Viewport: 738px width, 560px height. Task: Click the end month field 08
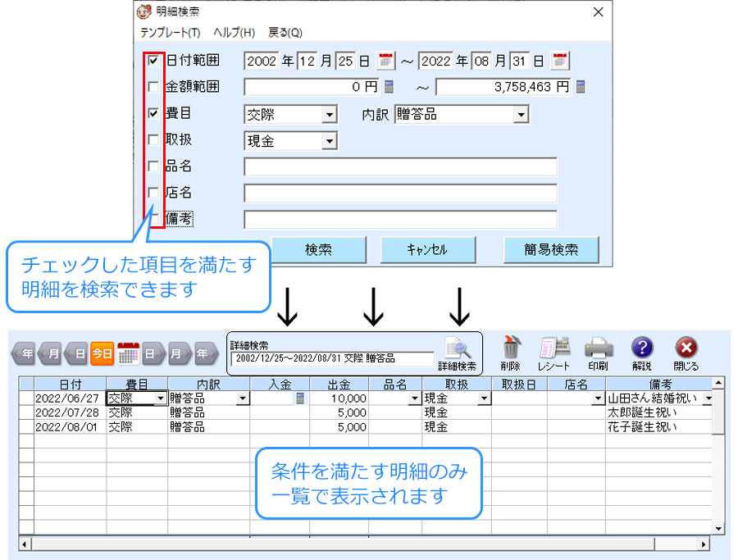click(481, 61)
